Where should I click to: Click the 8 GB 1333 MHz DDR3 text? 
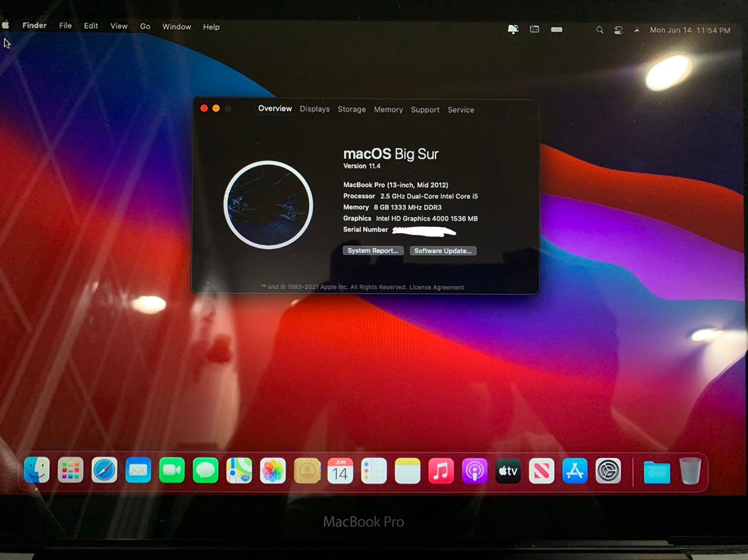pyautogui.click(x=408, y=207)
